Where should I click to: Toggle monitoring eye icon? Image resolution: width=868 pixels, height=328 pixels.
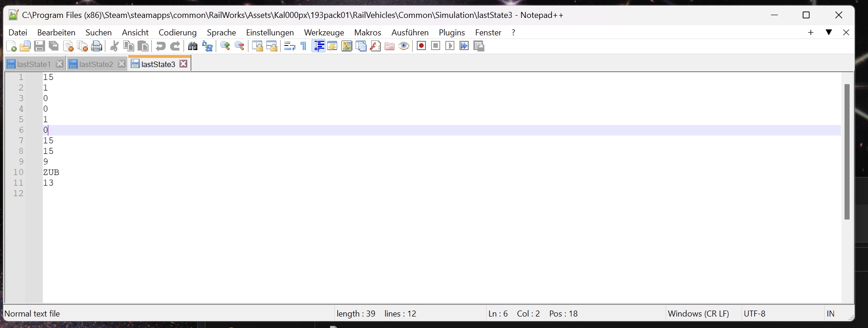pyautogui.click(x=404, y=46)
